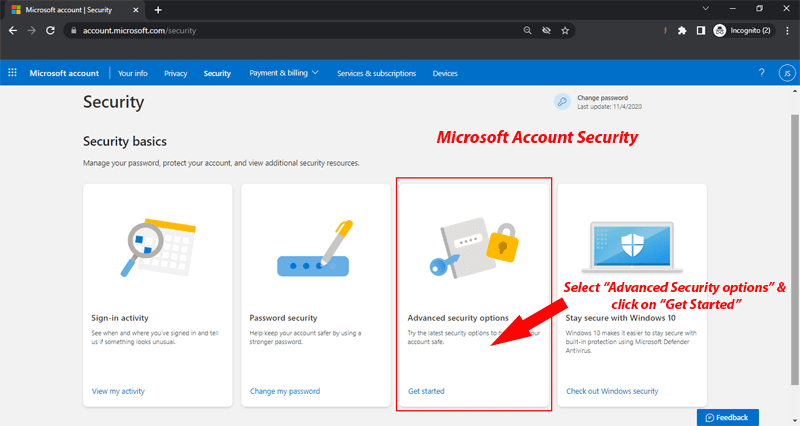Click the Sign-in activity heading

[120, 318]
